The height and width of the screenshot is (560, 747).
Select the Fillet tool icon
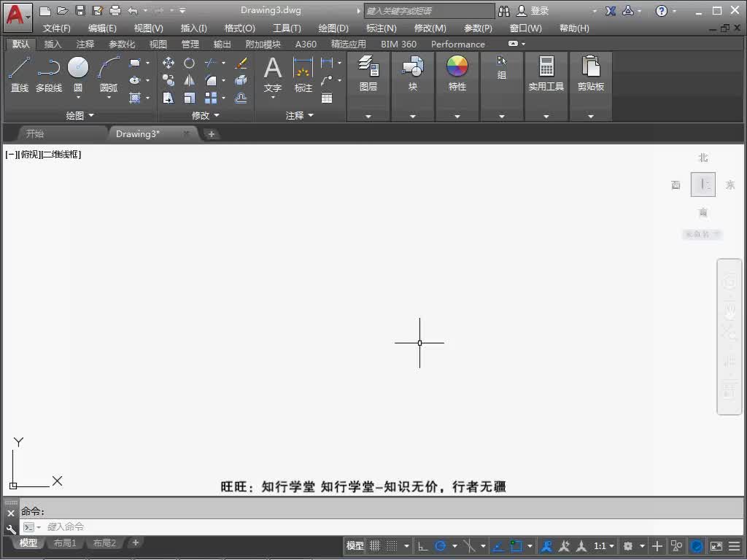coord(210,80)
